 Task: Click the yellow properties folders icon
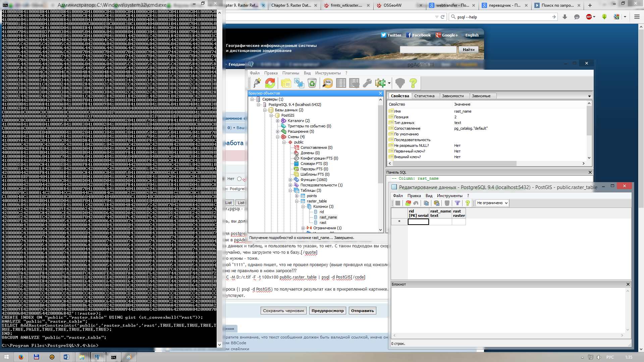(x=286, y=83)
